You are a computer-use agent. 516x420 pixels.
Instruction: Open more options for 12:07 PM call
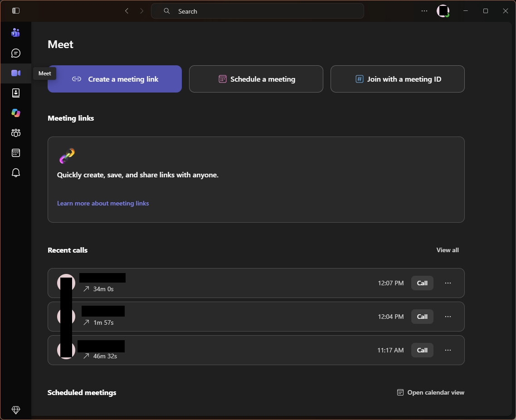click(x=448, y=283)
